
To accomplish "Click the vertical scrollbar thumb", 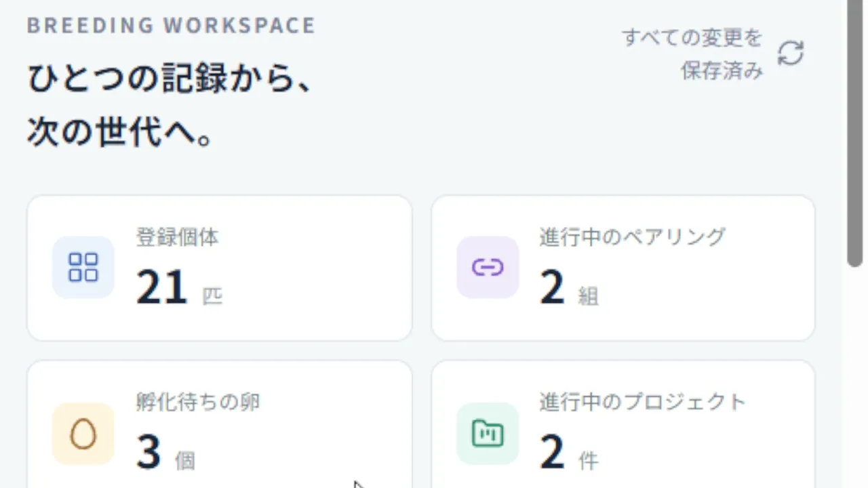I will coord(854,134).
